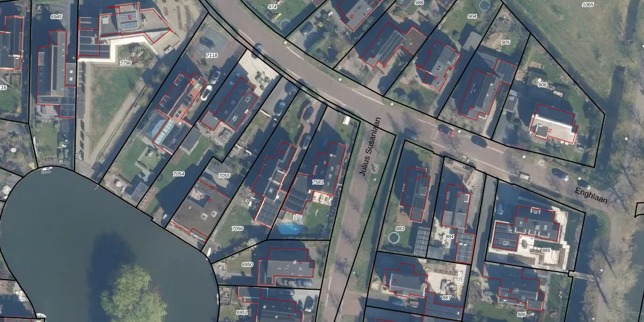This screenshot has width=644, height=322.
Task: Click parcel 6950 label
Action: (x=247, y=265)
